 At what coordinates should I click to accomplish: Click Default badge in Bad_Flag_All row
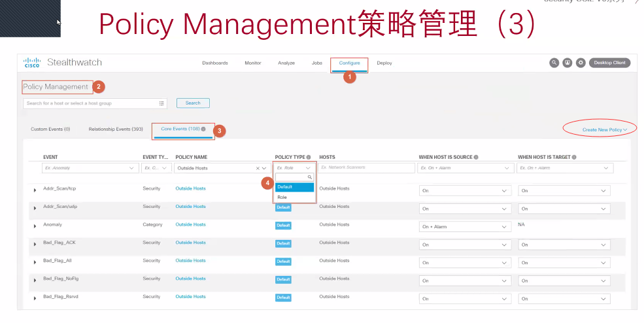point(283,262)
